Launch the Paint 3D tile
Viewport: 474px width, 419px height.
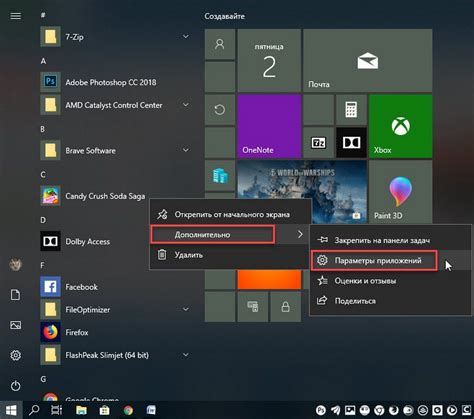click(401, 192)
